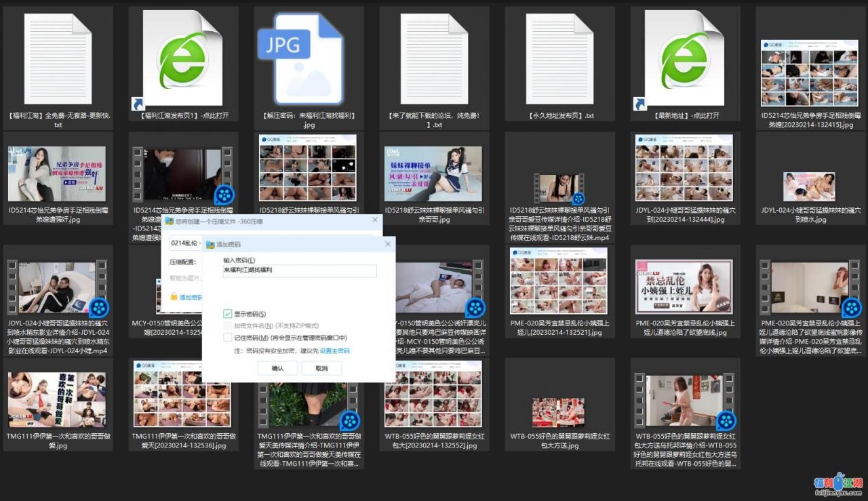Image resolution: width=868 pixels, height=501 pixels.
Task: Close the 360压缩 create archive window
Action: [375, 220]
